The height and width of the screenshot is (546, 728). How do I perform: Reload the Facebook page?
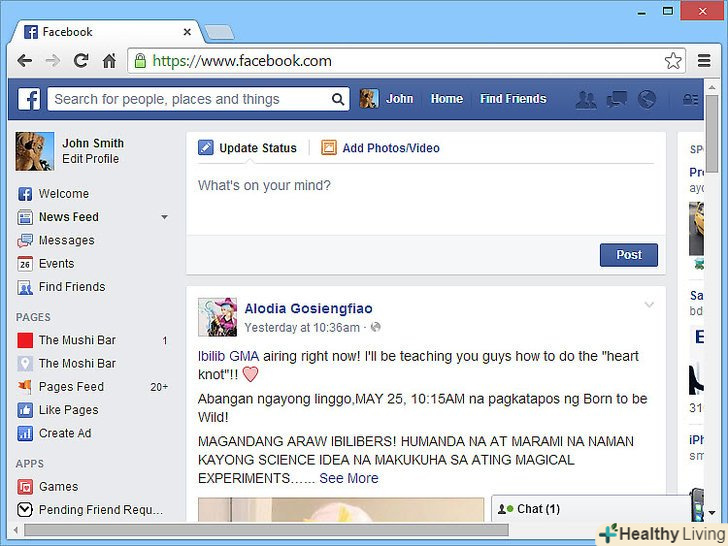[x=81, y=60]
